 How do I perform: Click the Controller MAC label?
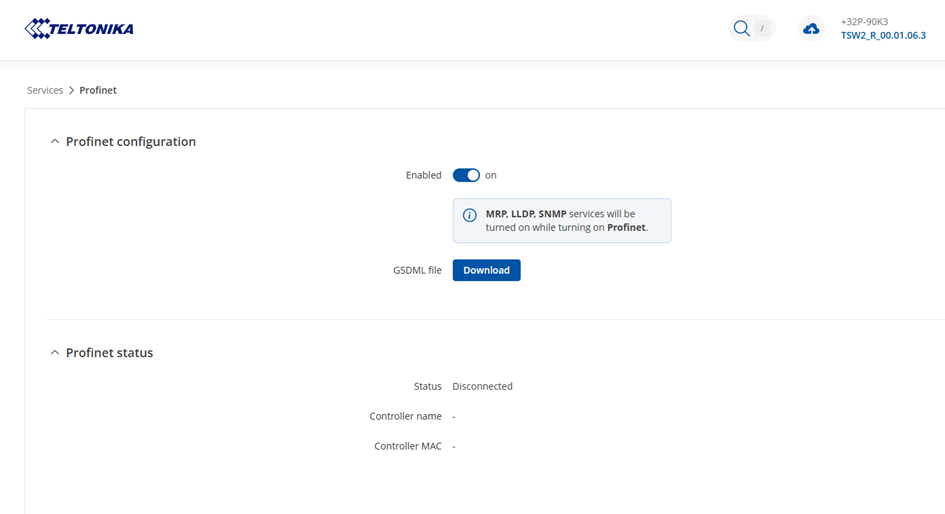coord(407,446)
